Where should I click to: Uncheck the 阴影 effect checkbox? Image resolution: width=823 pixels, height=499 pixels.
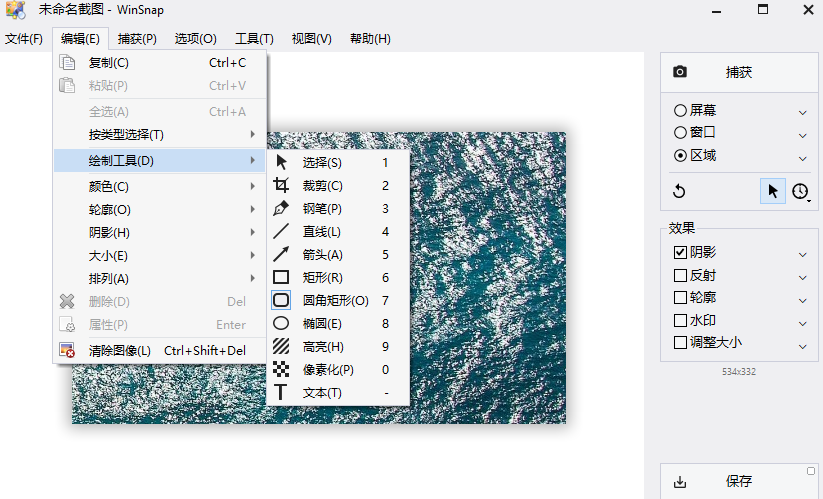coord(680,252)
